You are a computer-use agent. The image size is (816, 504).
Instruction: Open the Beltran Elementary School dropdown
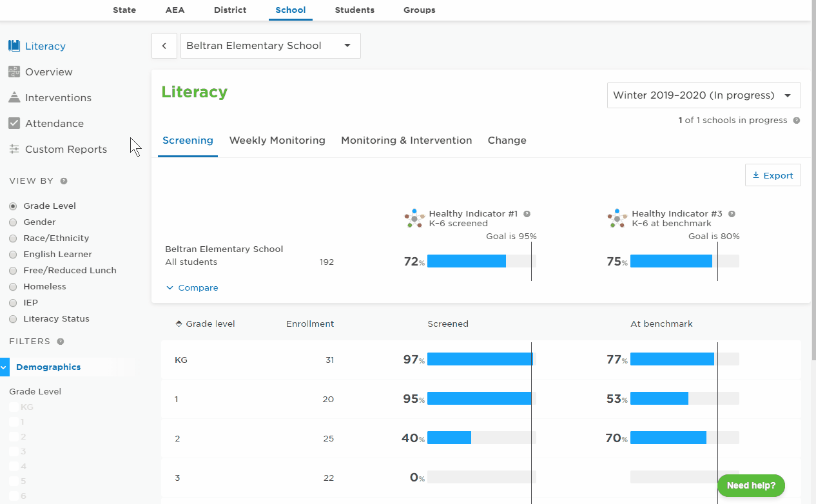[271, 46]
